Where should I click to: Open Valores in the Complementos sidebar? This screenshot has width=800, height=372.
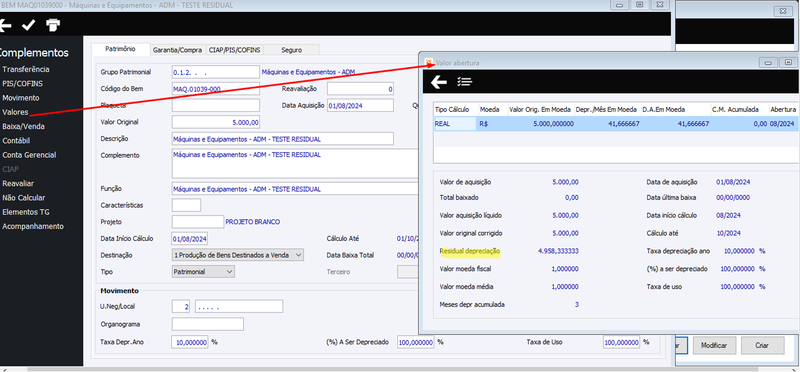(15, 112)
